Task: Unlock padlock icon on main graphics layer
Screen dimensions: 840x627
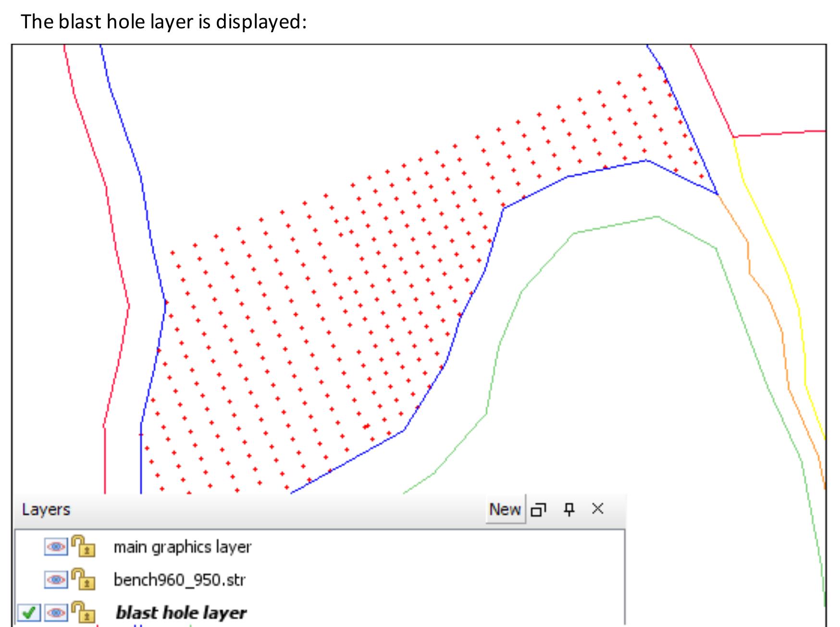Action: (83, 546)
